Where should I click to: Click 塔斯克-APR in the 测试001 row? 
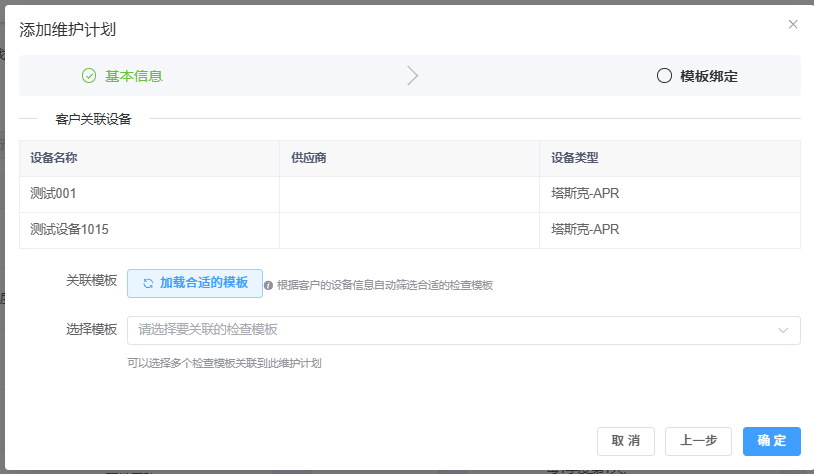(592, 194)
